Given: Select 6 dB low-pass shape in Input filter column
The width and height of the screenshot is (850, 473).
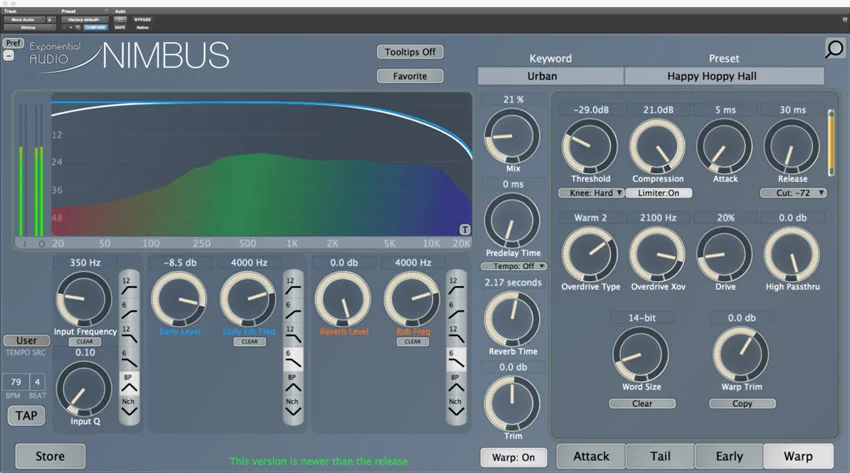Looking at the screenshot, I should click(129, 359).
